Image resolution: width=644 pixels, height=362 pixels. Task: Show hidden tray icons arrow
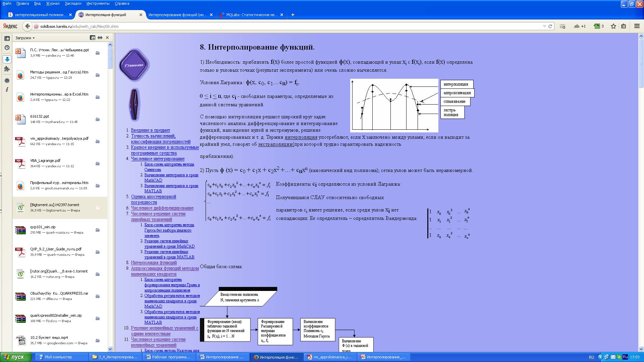click(x=600, y=357)
